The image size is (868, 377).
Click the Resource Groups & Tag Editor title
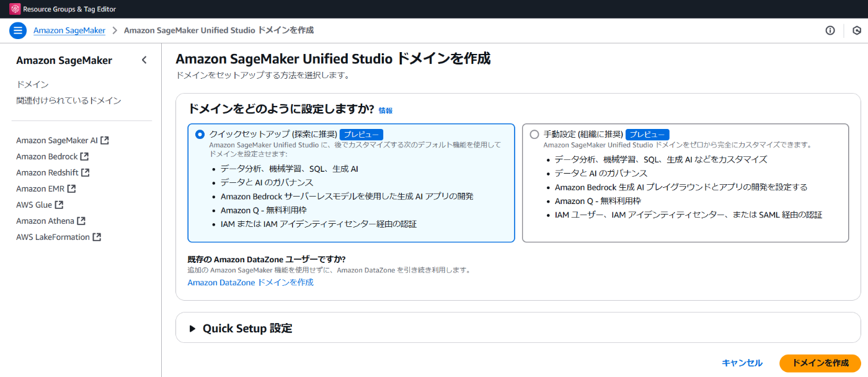tap(69, 9)
